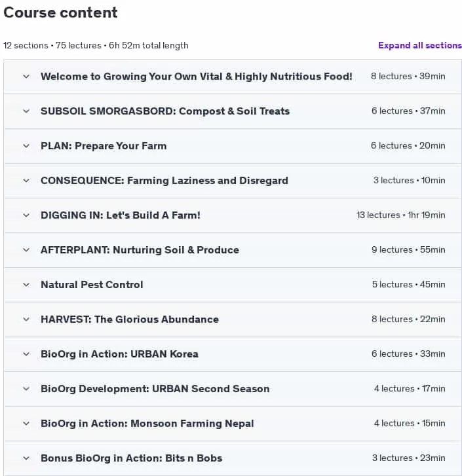Expand SUBSOIL SMORGASBORD section chevron

[26, 111]
